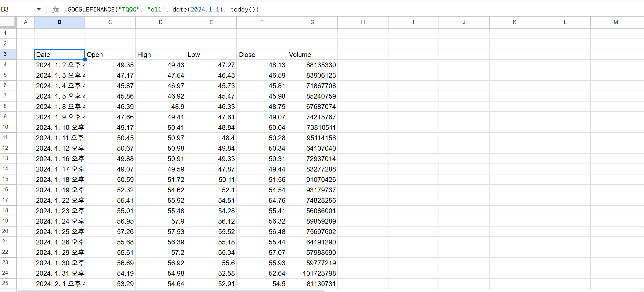
Task: Select column I header
Action: coord(413,22)
